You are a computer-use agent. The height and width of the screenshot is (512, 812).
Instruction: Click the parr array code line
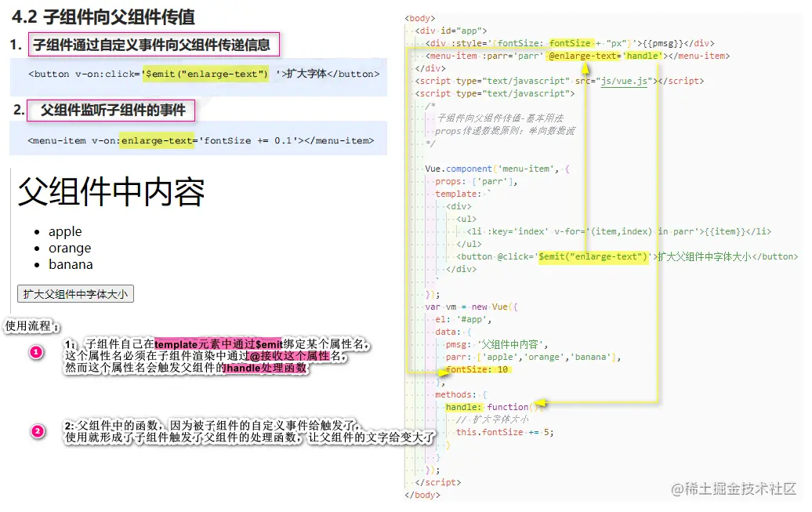(533, 357)
